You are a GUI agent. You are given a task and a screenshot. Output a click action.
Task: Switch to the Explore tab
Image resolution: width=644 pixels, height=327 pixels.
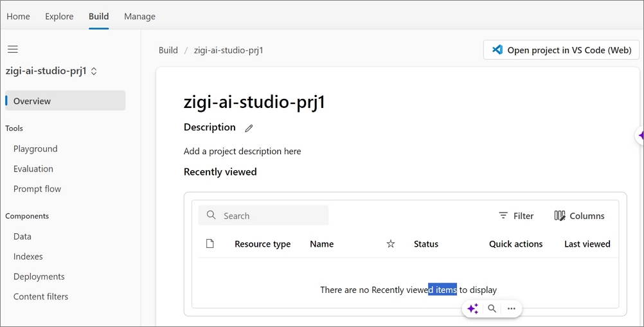pyautogui.click(x=59, y=17)
